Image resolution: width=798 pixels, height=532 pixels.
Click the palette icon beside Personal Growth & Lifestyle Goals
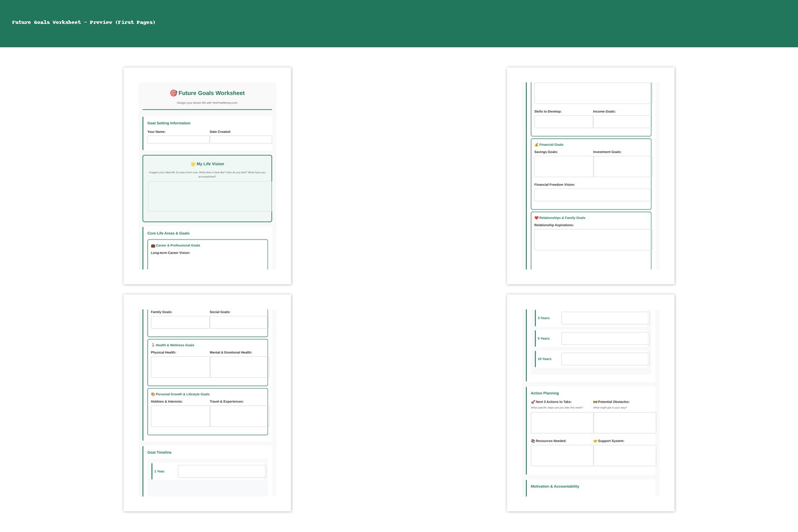[x=153, y=394]
